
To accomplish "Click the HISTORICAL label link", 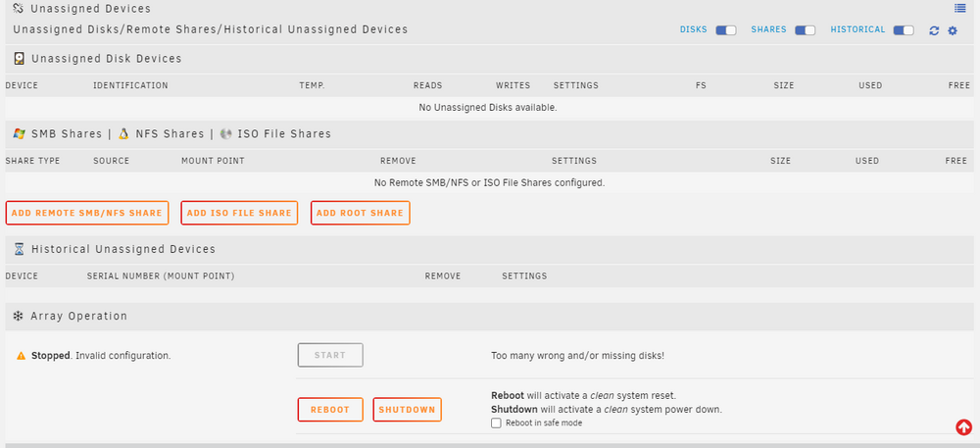I will 858,29.
